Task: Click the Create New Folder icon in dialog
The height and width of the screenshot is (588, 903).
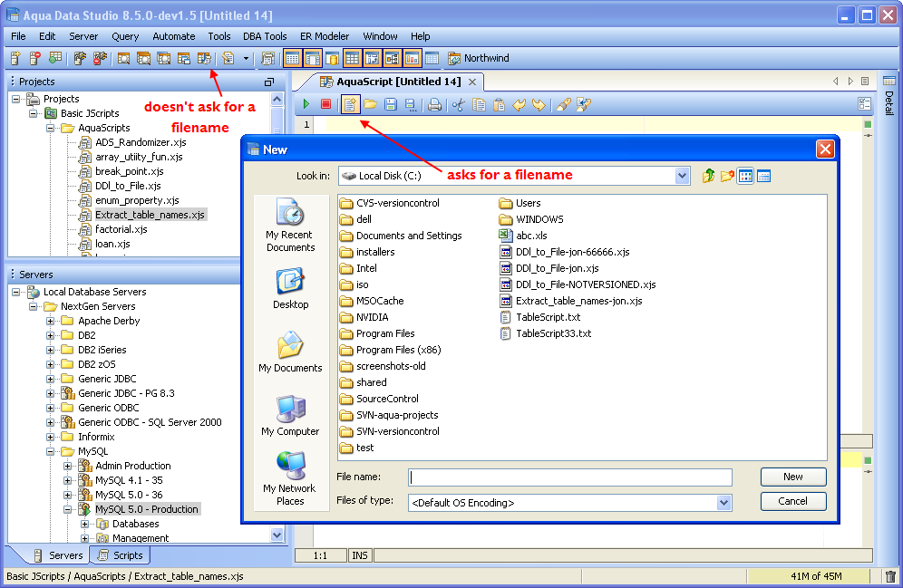Action: click(x=727, y=176)
